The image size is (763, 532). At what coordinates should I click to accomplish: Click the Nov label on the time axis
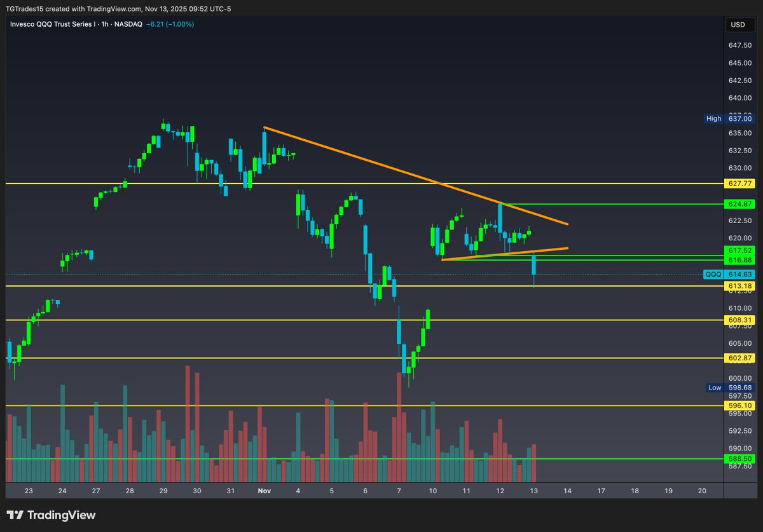click(264, 491)
